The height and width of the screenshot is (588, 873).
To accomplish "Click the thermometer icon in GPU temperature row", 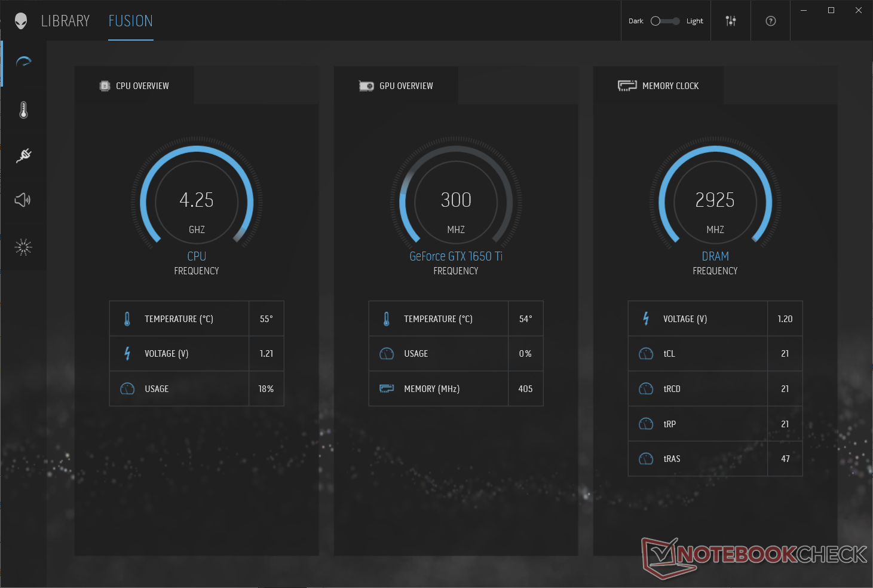I will 387,319.
